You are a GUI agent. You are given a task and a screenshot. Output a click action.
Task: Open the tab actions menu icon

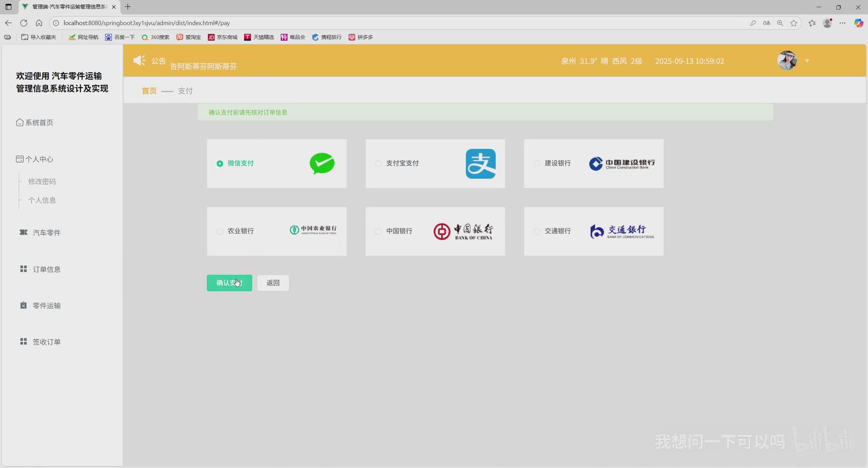8,7
